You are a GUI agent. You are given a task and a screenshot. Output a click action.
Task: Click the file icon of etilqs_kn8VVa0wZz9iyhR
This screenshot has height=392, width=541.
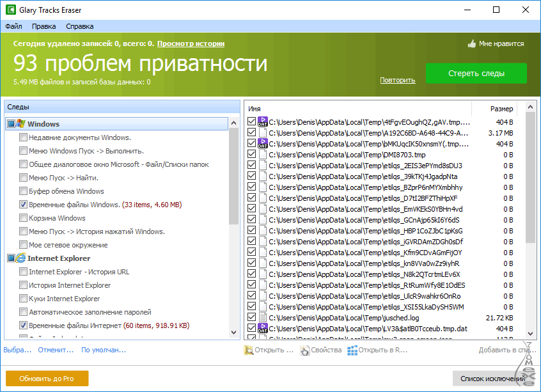pos(263,263)
